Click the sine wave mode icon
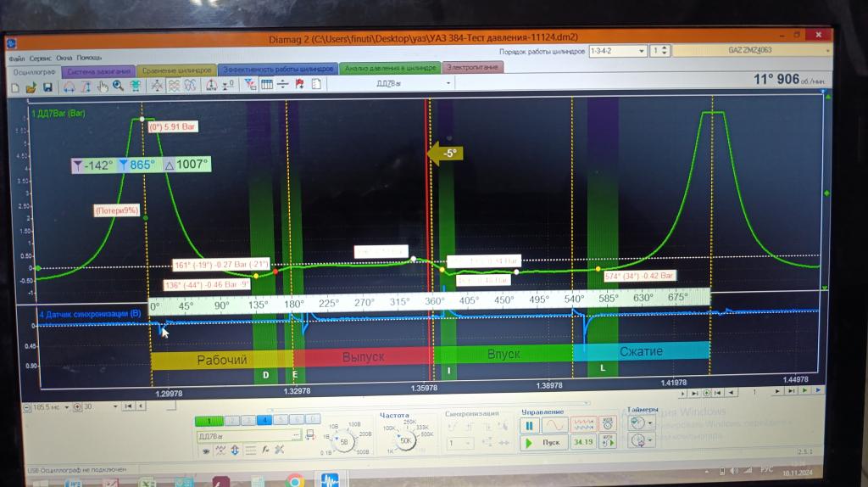868x487 pixels. pyautogui.click(x=554, y=425)
